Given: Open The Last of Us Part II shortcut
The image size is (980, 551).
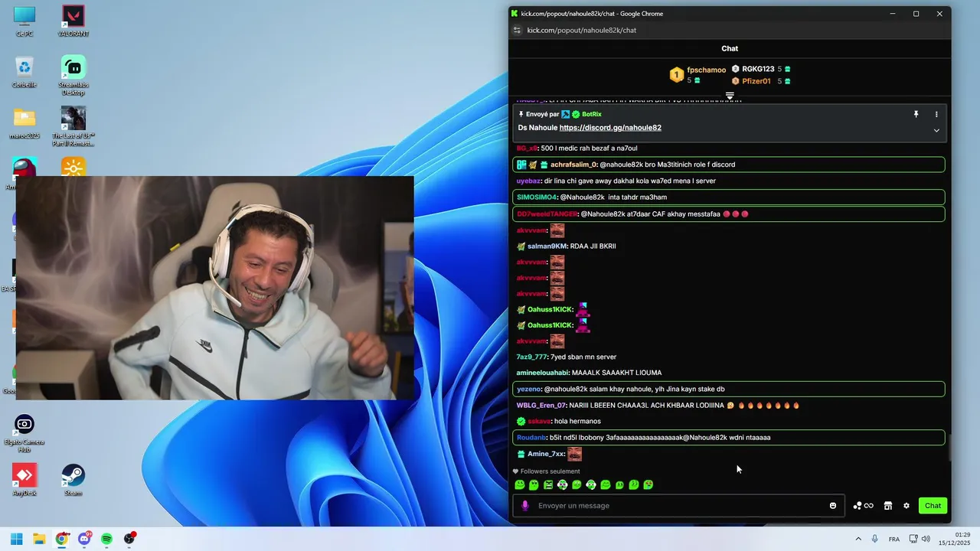Looking at the screenshot, I should pos(73,126).
